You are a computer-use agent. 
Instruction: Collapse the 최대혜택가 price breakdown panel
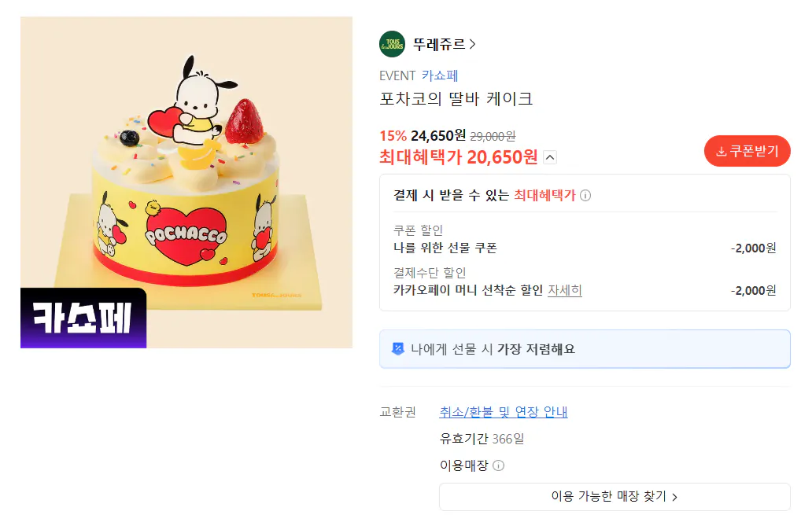coord(551,157)
